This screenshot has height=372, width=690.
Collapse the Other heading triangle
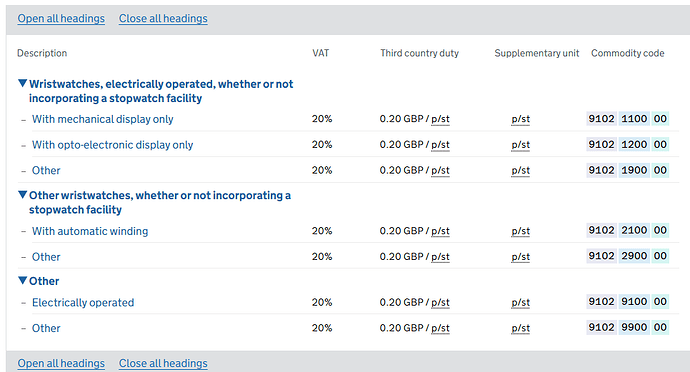(22, 280)
